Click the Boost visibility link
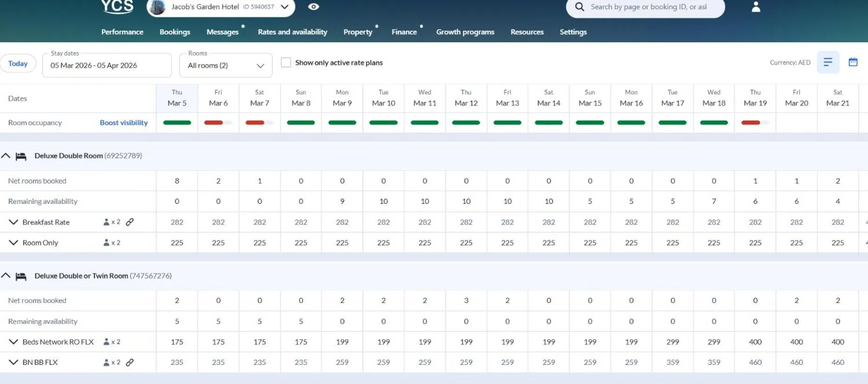Viewport: 868px width, 384px height. [x=124, y=122]
